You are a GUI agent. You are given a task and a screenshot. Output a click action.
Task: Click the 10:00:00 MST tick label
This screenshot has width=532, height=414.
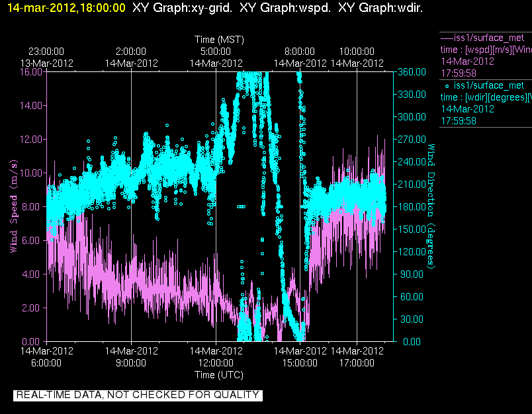[357, 52]
